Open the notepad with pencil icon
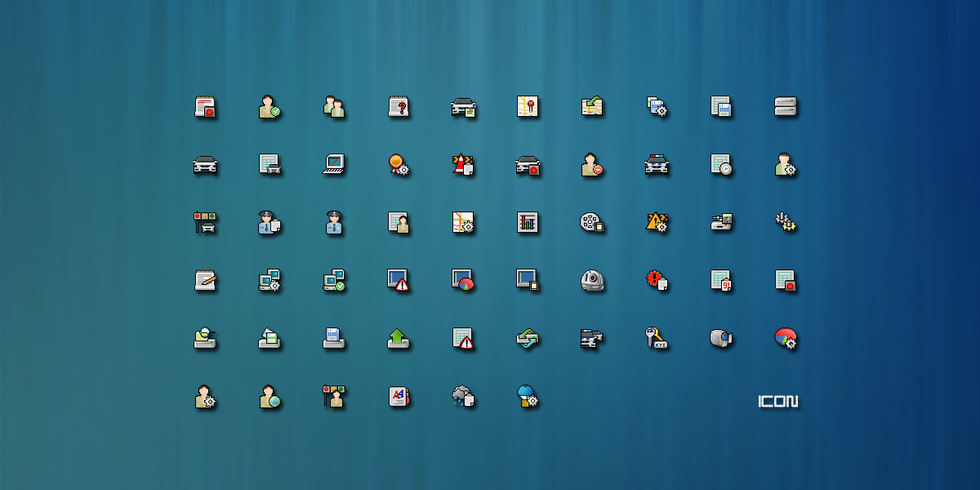 tap(205, 280)
